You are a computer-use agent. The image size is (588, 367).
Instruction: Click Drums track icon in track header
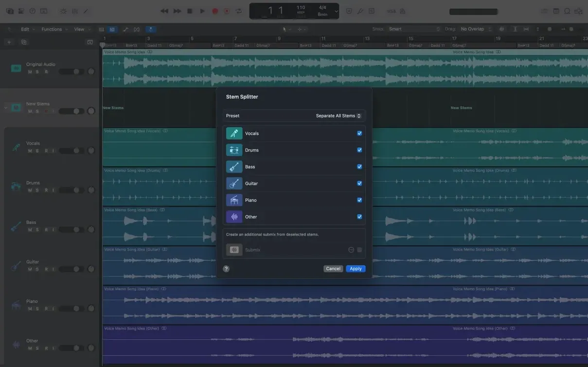click(16, 186)
